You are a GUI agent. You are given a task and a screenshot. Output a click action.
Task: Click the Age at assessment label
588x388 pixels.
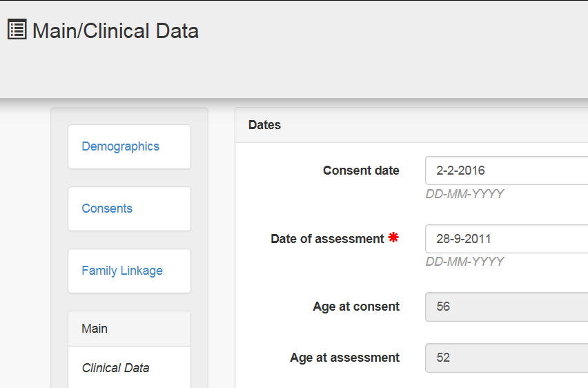[x=344, y=358]
